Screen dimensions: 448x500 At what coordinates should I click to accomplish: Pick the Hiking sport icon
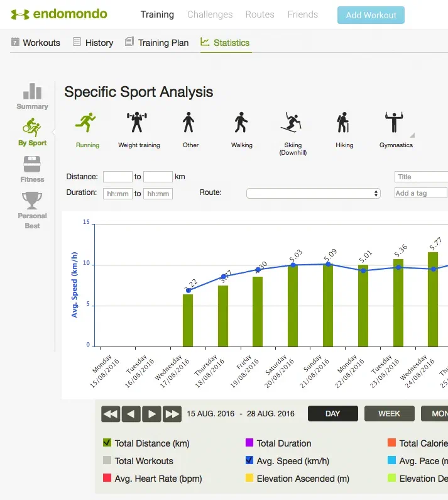pos(344,123)
